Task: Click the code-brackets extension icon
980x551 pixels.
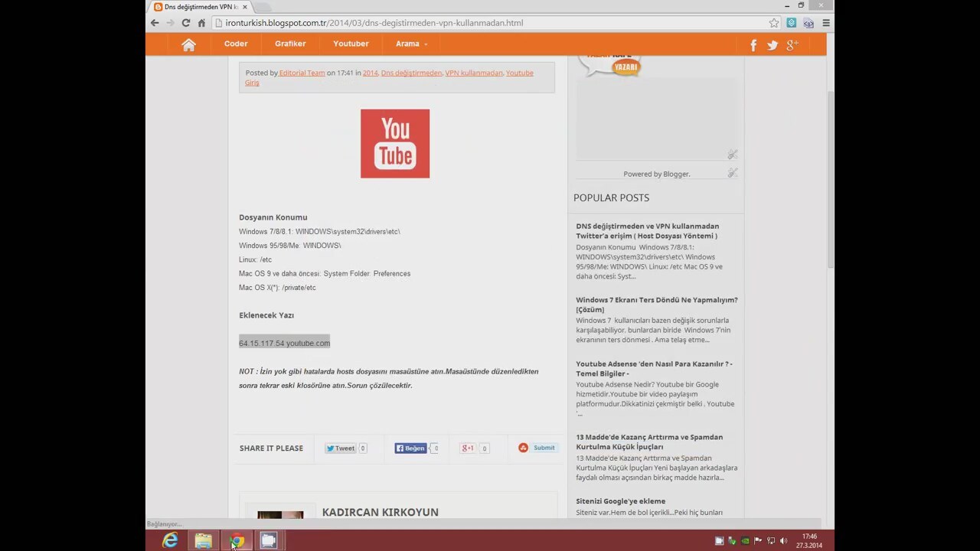Action: (808, 23)
